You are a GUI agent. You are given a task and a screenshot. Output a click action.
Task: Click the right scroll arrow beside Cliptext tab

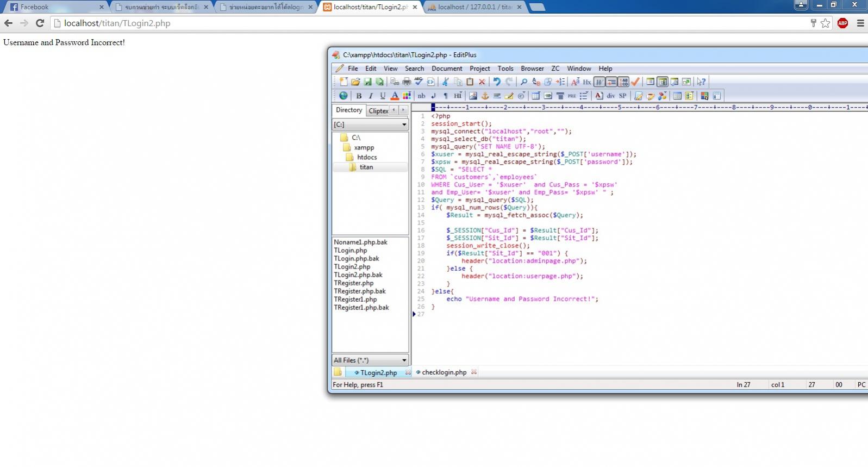pos(403,110)
